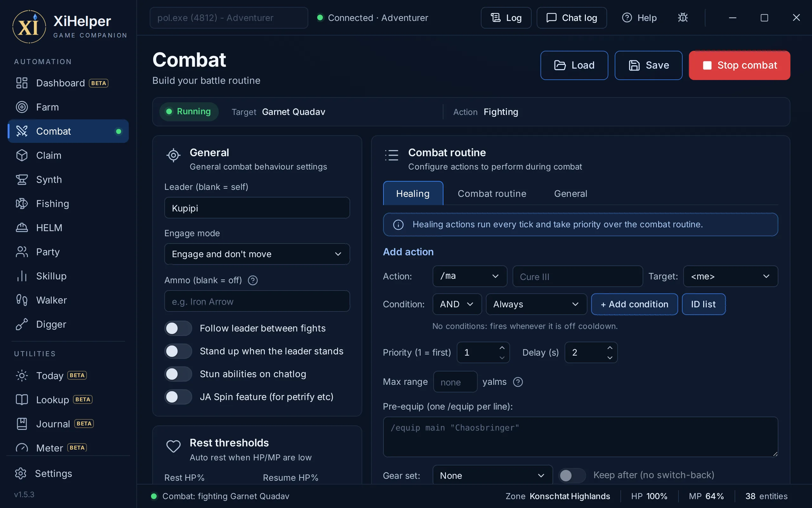Click the Cure III action name field
Image resolution: width=812 pixels, height=508 pixels.
tap(578, 276)
